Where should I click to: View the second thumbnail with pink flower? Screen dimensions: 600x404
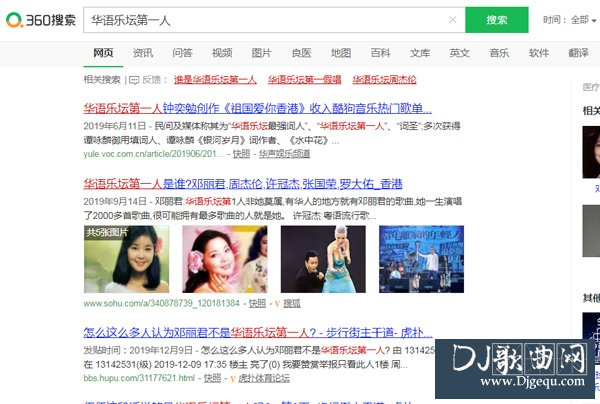coord(225,259)
